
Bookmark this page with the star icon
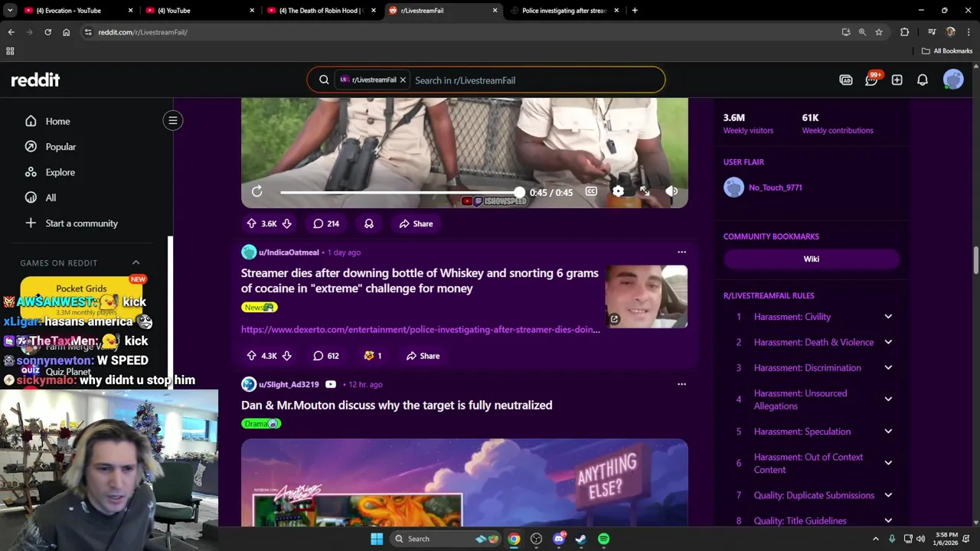pos(879,32)
